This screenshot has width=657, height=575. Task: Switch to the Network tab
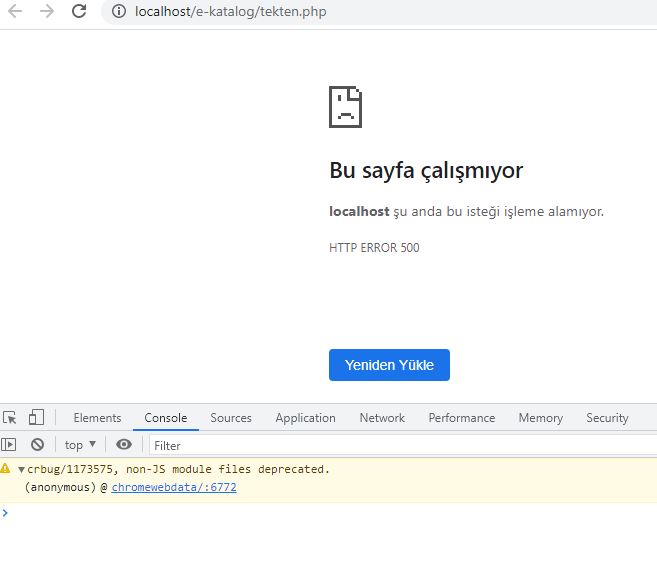pyautogui.click(x=382, y=418)
